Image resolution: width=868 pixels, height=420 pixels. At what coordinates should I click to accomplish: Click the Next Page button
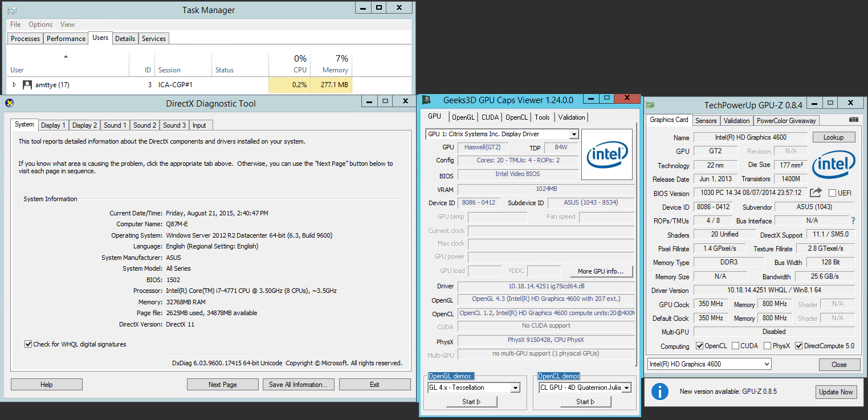(x=223, y=385)
